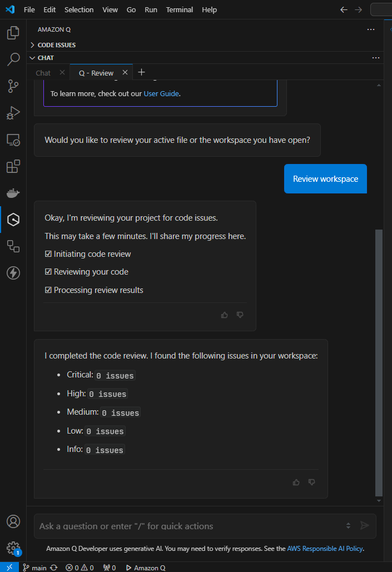Open the Explorer view in activity bar
This screenshot has height=572, width=392.
pyautogui.click(x=13, y=33)
